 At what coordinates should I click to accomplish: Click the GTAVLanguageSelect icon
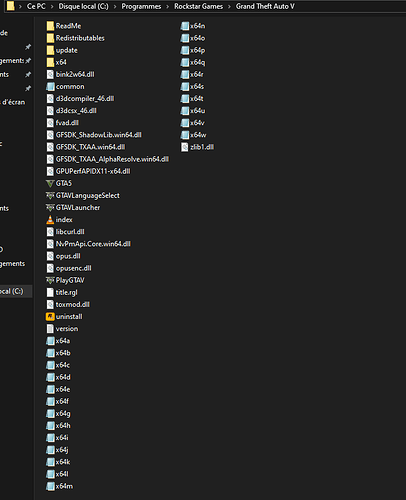[x=50, y=196]
